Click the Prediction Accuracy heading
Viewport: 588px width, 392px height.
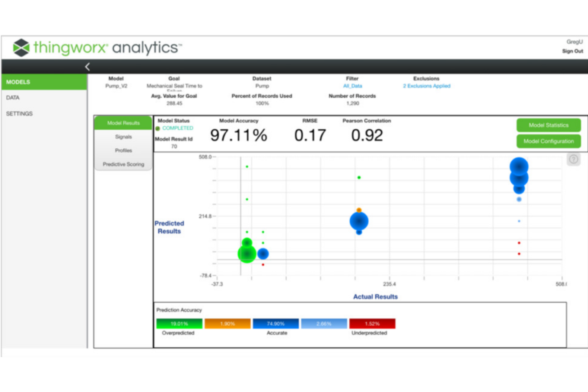(x=179, y=310)
